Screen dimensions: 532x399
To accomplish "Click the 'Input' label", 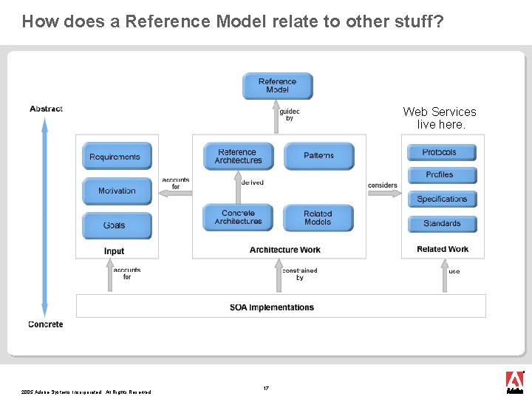I will pos(114,251).
